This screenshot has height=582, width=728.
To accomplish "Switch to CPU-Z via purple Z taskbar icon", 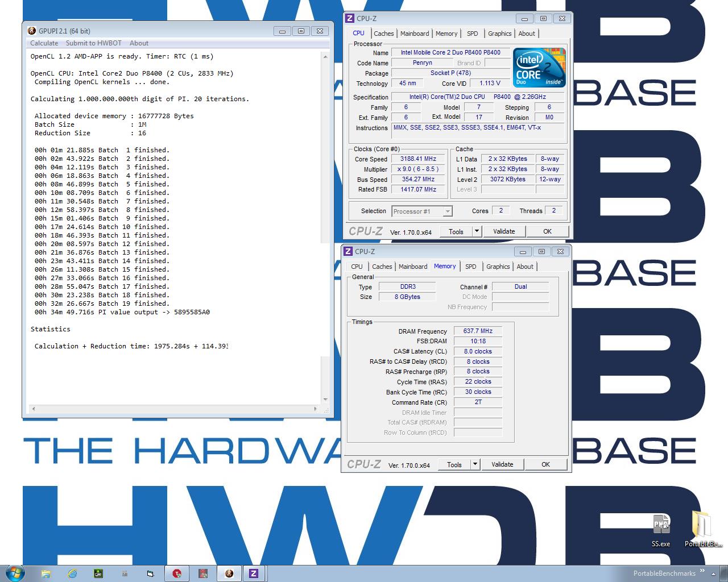I will [x=254, y=573].
